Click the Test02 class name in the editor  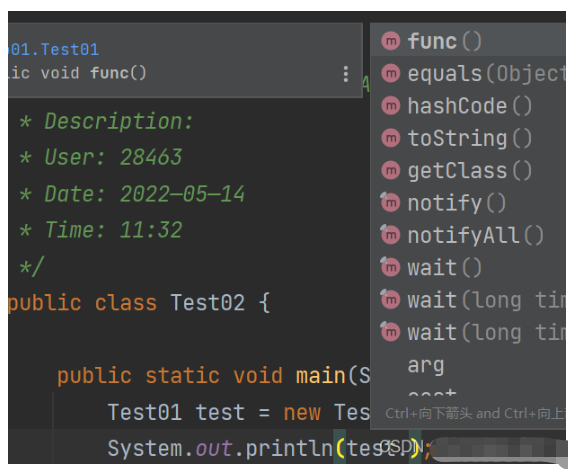point(208,303)
